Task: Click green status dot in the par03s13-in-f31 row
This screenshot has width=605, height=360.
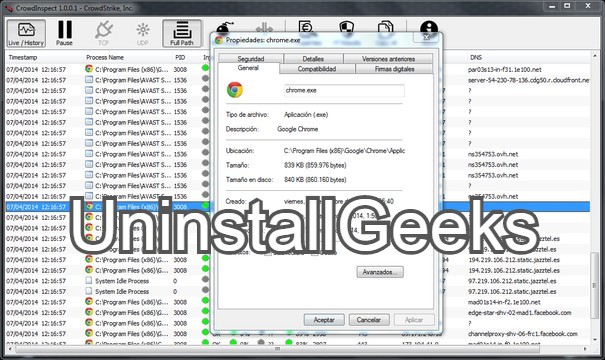Action: click(x=205, y=68)
